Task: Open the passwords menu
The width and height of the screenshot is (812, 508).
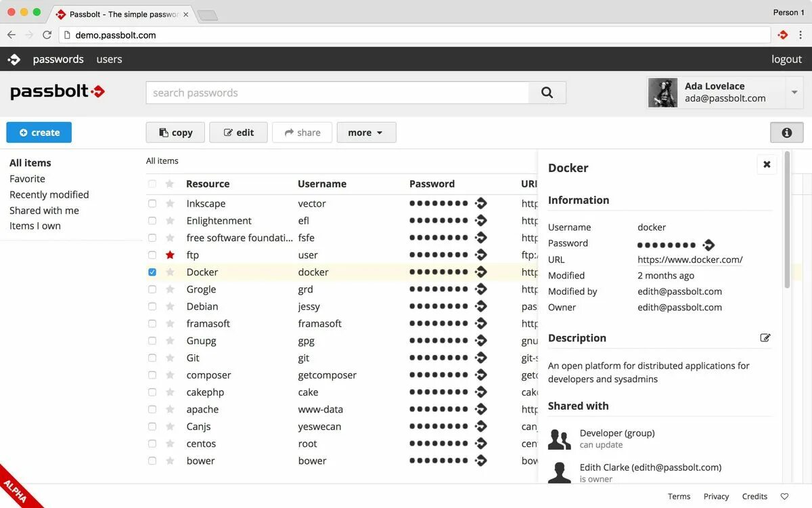Action: pos(58,59)
